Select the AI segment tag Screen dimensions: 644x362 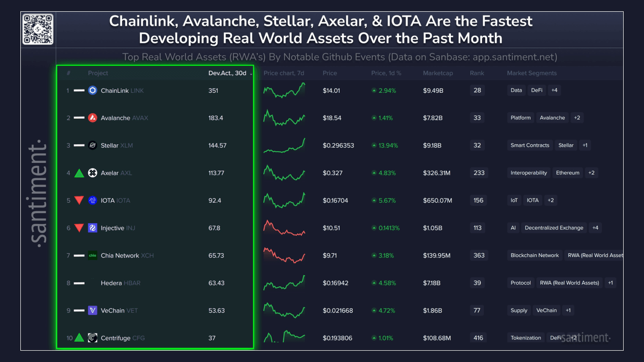pyautogui.click(x=513, y=228)
